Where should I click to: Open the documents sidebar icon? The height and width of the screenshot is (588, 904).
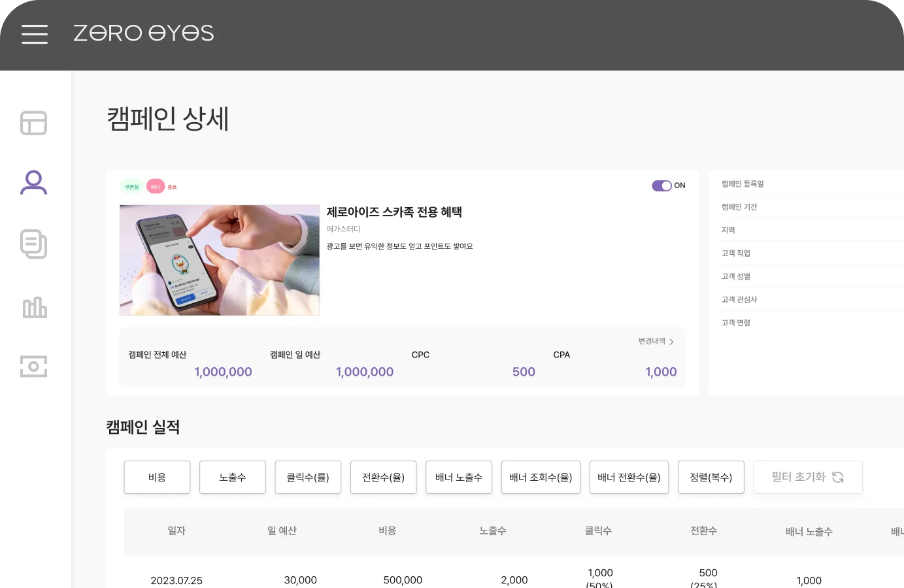(33, 244)
